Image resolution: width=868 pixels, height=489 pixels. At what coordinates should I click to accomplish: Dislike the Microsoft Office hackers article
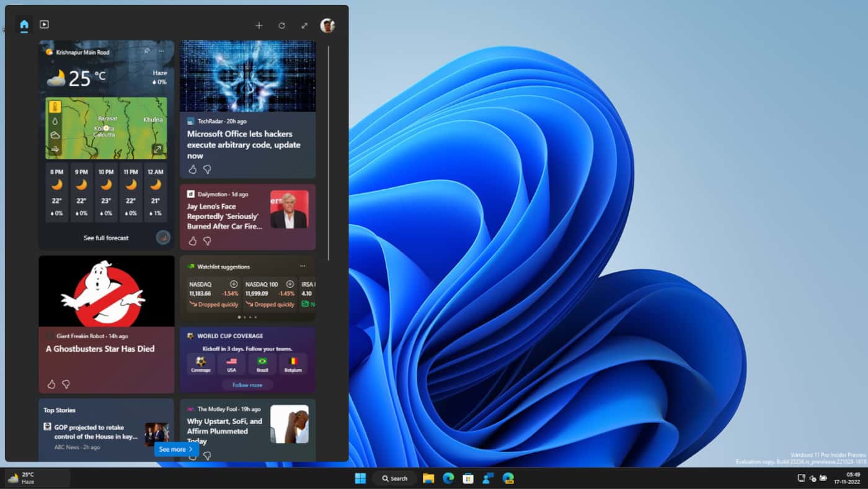pyautogui.click(x=207, y=169)
